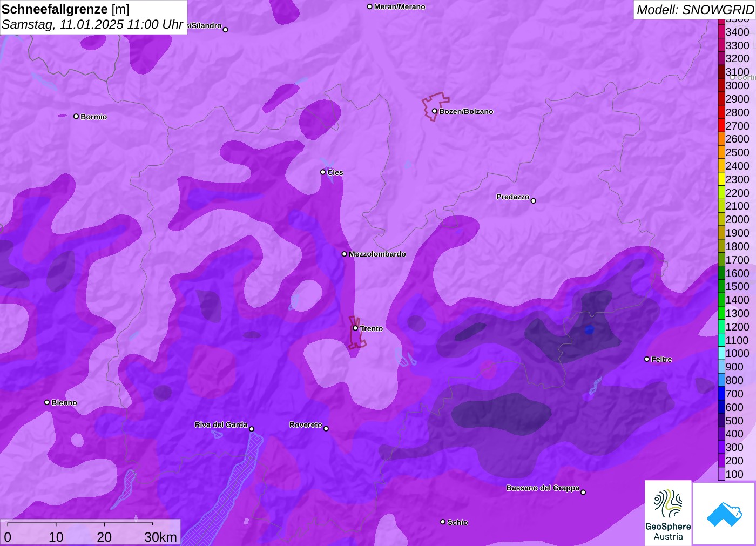Click the Bozen/Bolzano city boundary outline
Image resolution: width=756 pixels, height=546 pixels.
(x=435, y=106)
